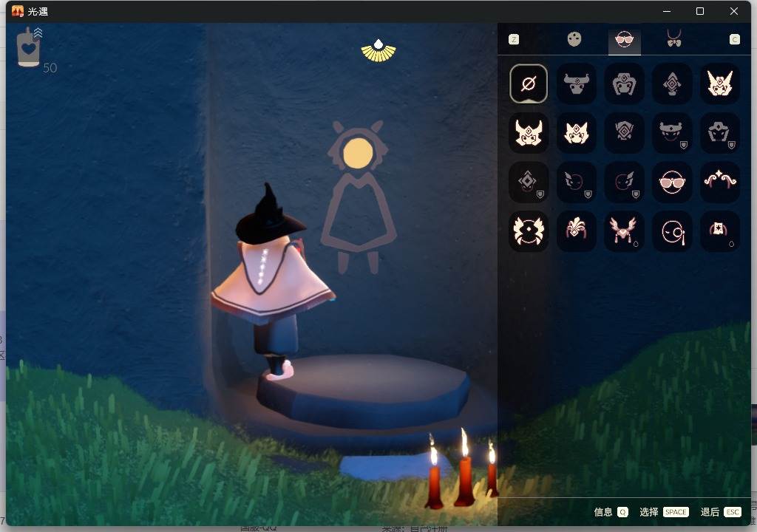Choose the hooded mask with shield badge
Image resolution: width=757 pixels, height=532 pixels.
tap(720, 133)
